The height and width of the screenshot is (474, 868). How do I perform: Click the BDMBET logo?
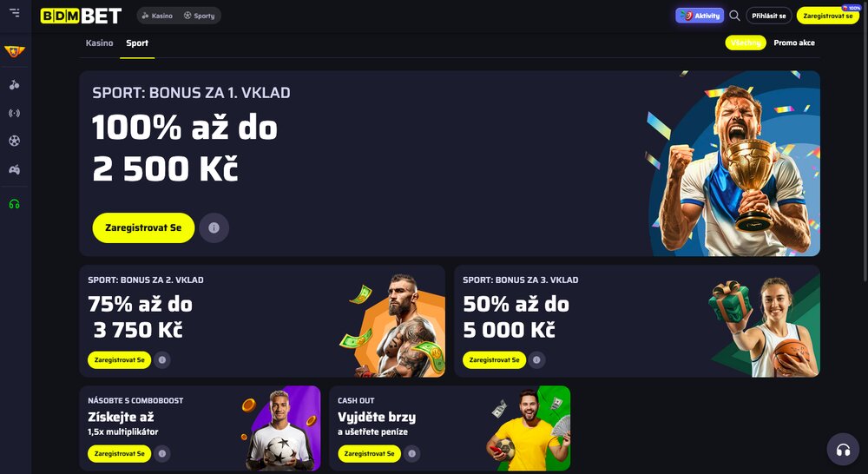point(81,16)
